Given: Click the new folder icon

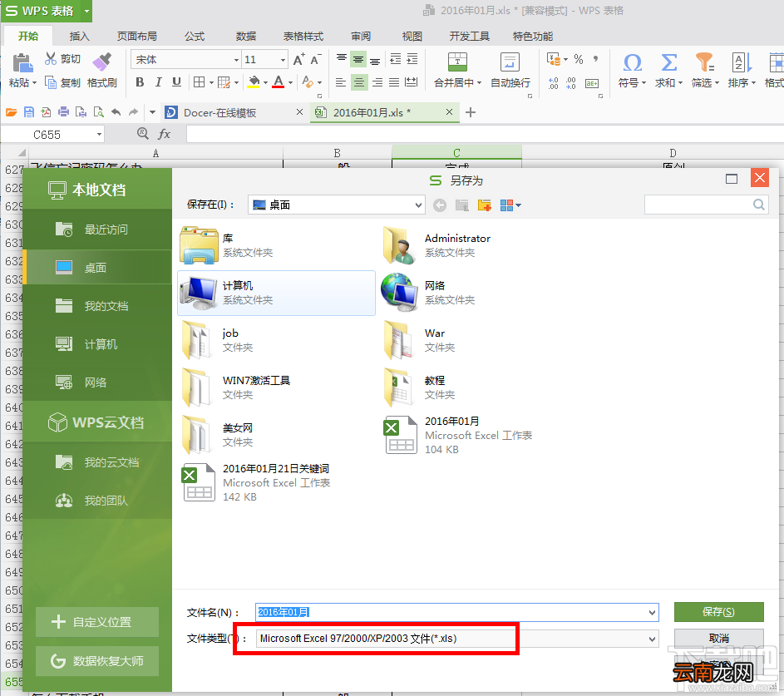Looking at the screenshot, I should (485, 205).
